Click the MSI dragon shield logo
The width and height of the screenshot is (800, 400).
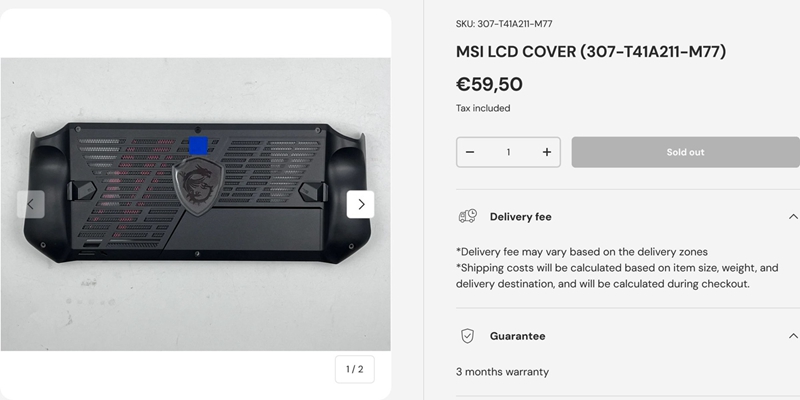pos(198,186)
